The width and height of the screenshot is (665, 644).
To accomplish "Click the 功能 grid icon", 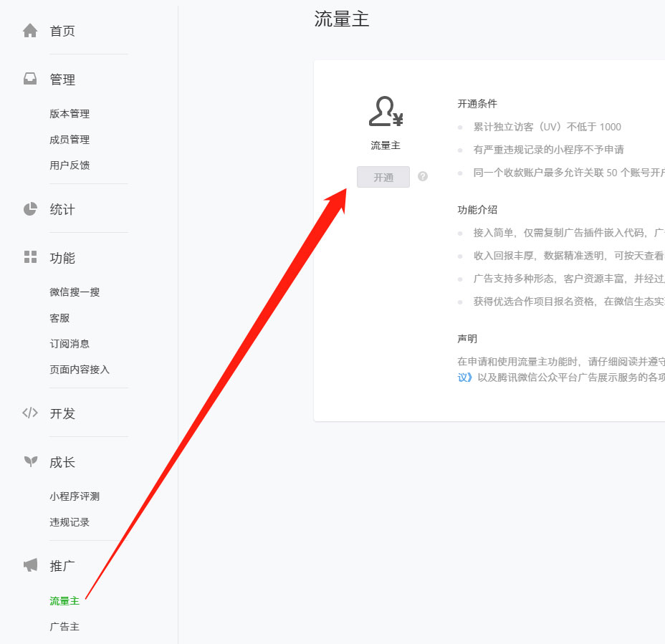I will [x=29, y=258].
